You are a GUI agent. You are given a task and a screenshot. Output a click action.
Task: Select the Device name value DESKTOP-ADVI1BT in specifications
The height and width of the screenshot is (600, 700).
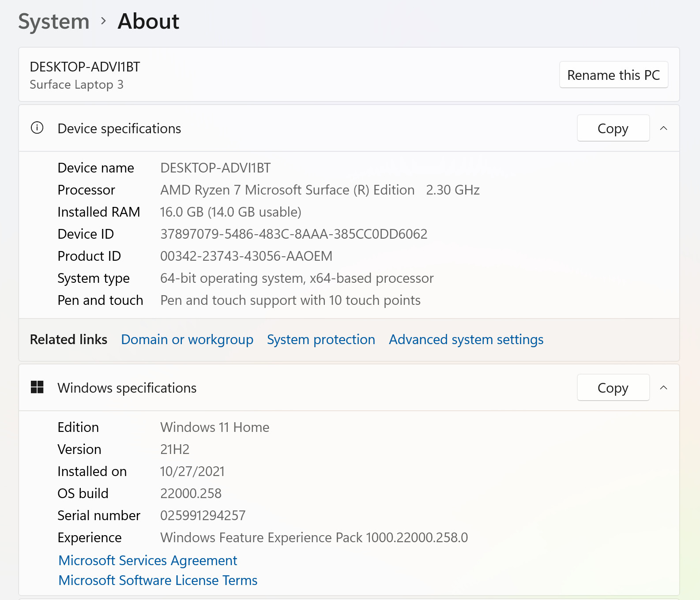pos(215,168)
